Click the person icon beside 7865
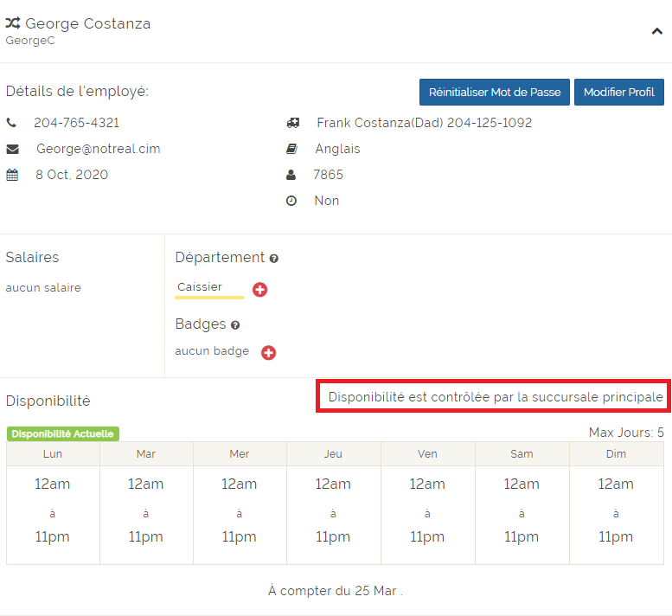 coord(291,175)
